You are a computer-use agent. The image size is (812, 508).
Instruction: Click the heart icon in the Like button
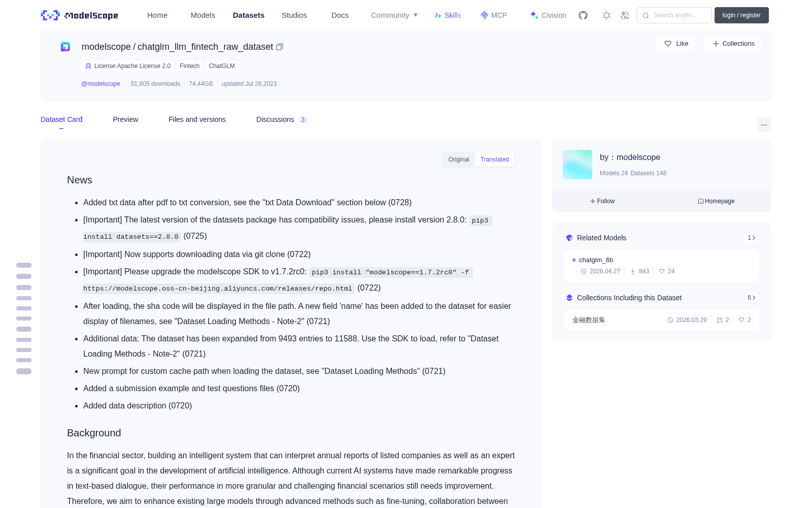point(668,44)
